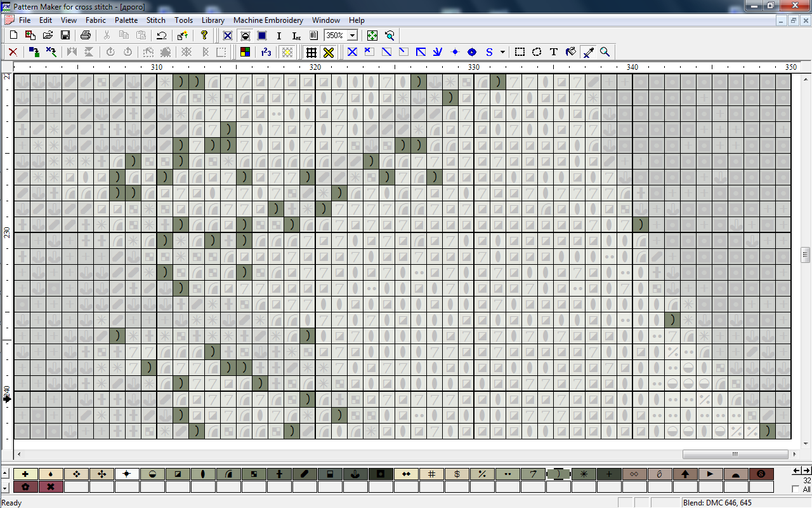This screenshot has width=812, height=508.
Task: Toggle the yellow highlight-stitches button
Action: (287, 52)
